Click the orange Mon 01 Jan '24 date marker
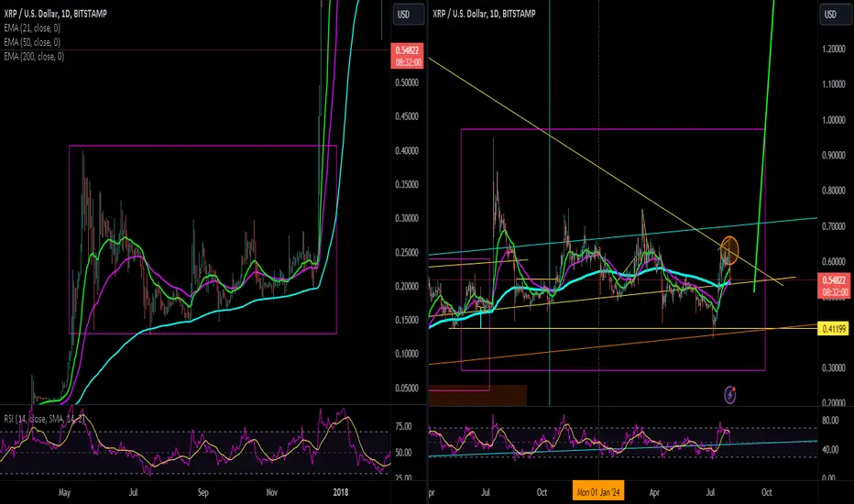 pyautogui.click(x=598, y=492)
